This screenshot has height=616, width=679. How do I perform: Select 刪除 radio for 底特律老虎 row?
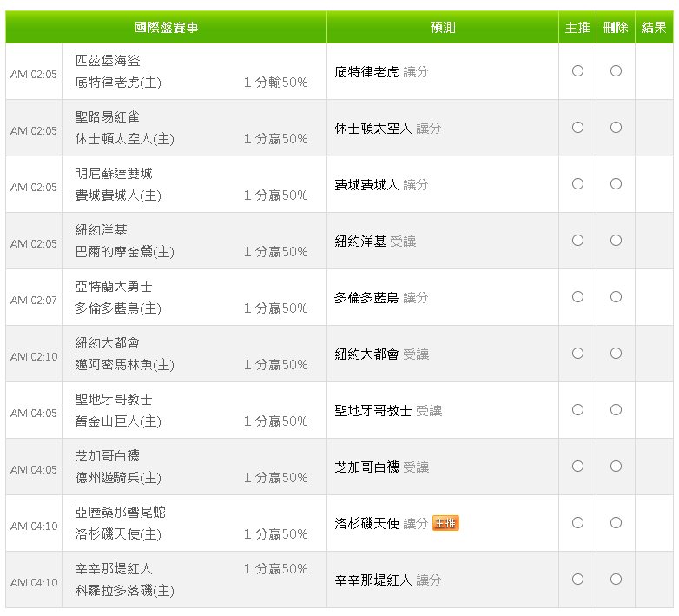[616, 71]
